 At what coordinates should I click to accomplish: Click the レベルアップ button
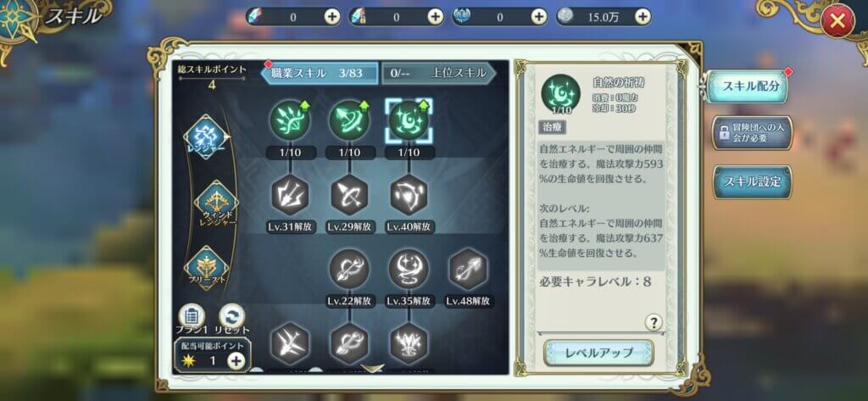598,353
